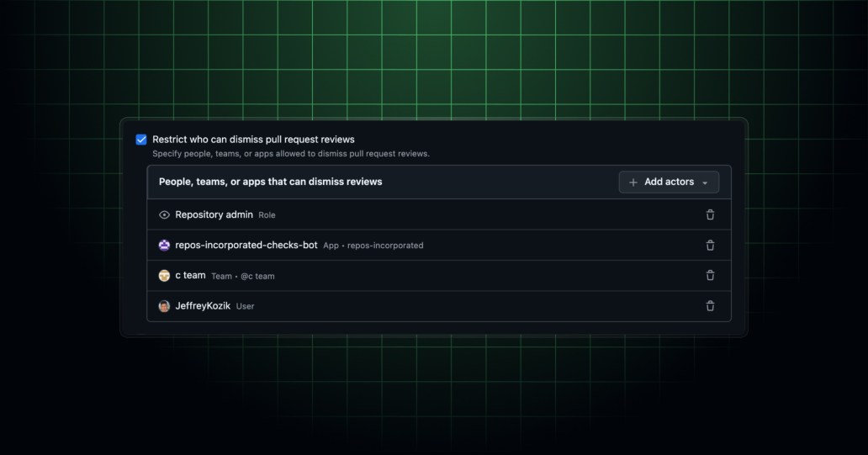This screenshot has height=455, width=868.
Task: Click the caret arrow on Add actors
Action: pyautogui.click(x=705, y=183)
